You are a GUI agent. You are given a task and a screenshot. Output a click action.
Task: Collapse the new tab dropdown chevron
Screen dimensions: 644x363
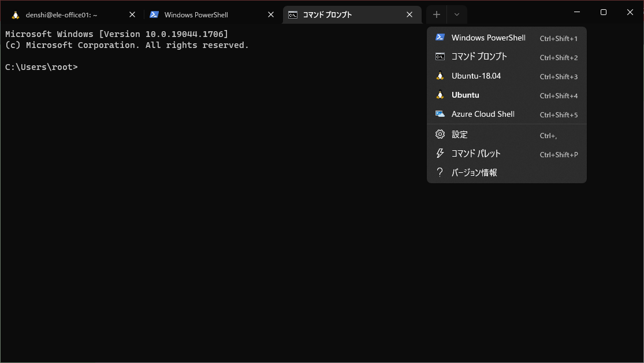(457, 15)
